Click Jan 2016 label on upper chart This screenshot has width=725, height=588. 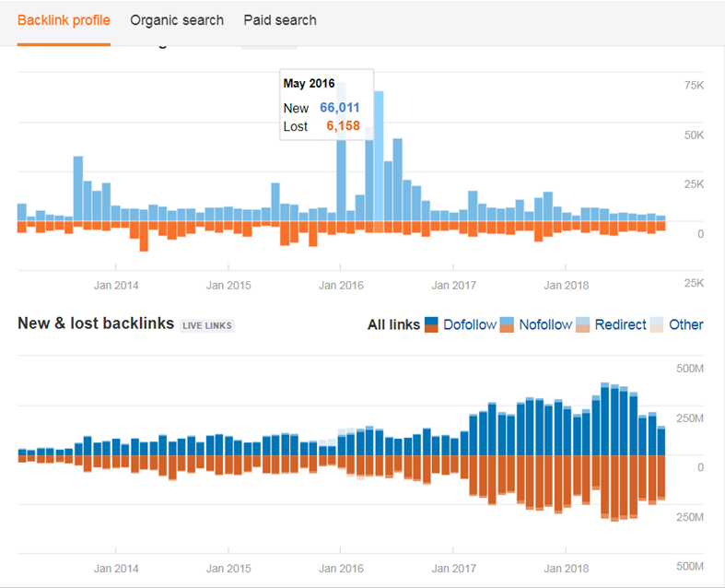click(341, 286)
